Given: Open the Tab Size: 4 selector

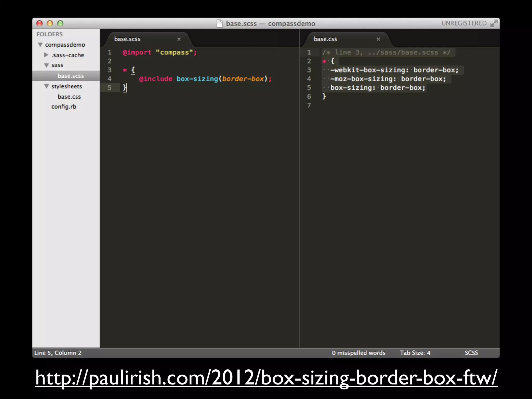Looking at the screenshot, I should coord(415,353).
